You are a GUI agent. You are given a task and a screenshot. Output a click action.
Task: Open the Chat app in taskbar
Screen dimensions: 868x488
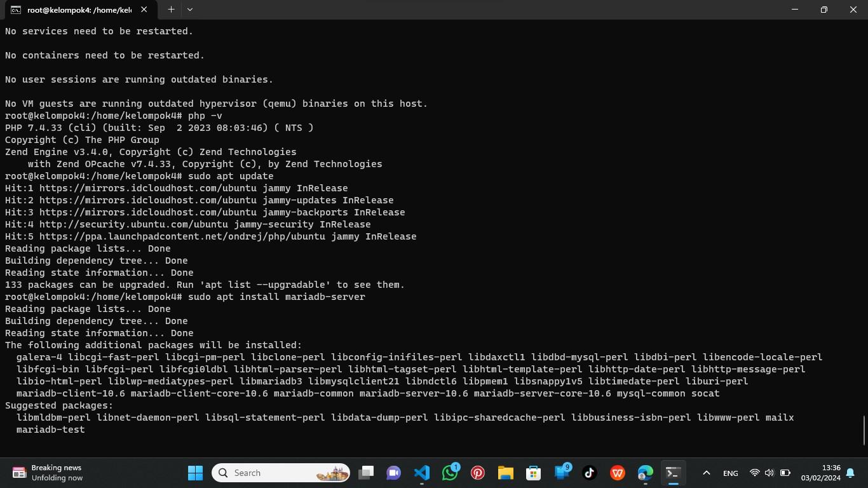394,473
